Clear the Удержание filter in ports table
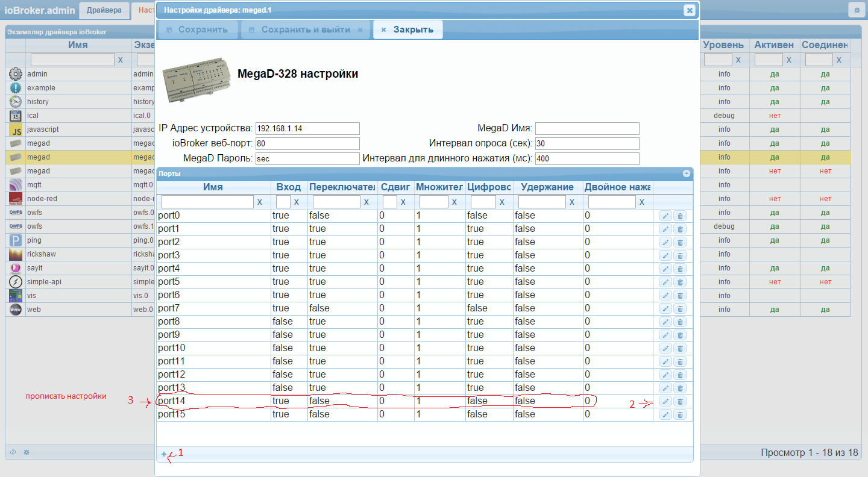The height and width of the screenshot is (477, 868). pos(572,202)
